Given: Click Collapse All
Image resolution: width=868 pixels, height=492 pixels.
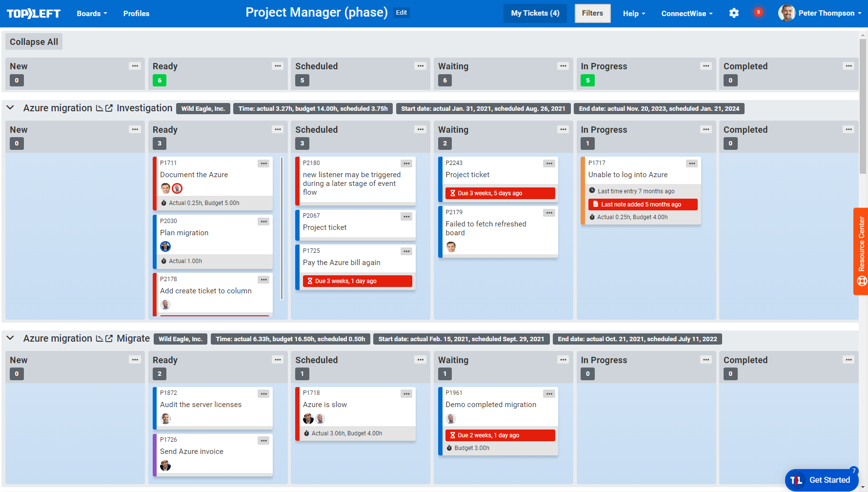Looking at the screenshot, I should point(34,42).
